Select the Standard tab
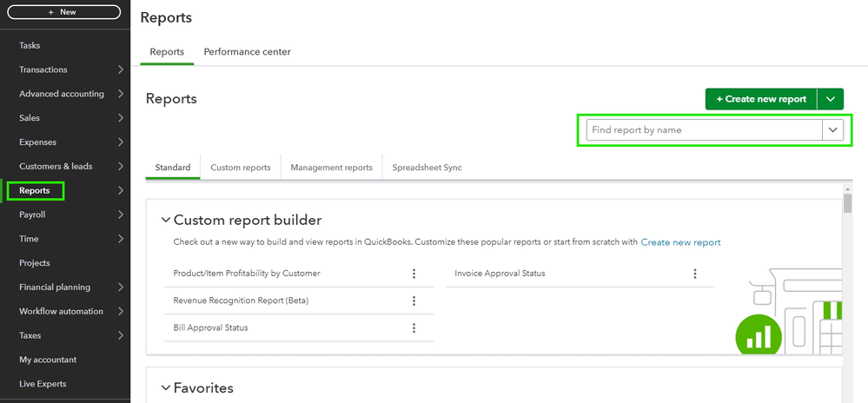The width and height of the screenshot is (868, 403). [x=173, y=167]
